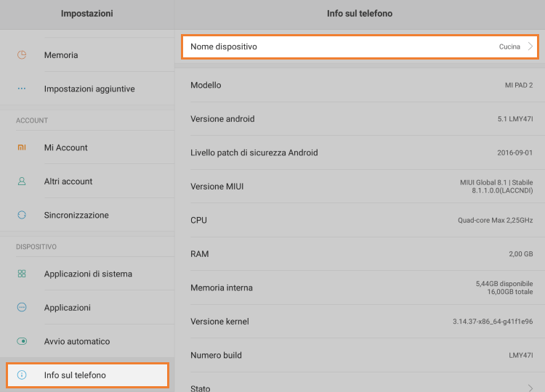545x392 pixels.
Task: Open Applicazioni di sistema
Action: tap(87, 274)
